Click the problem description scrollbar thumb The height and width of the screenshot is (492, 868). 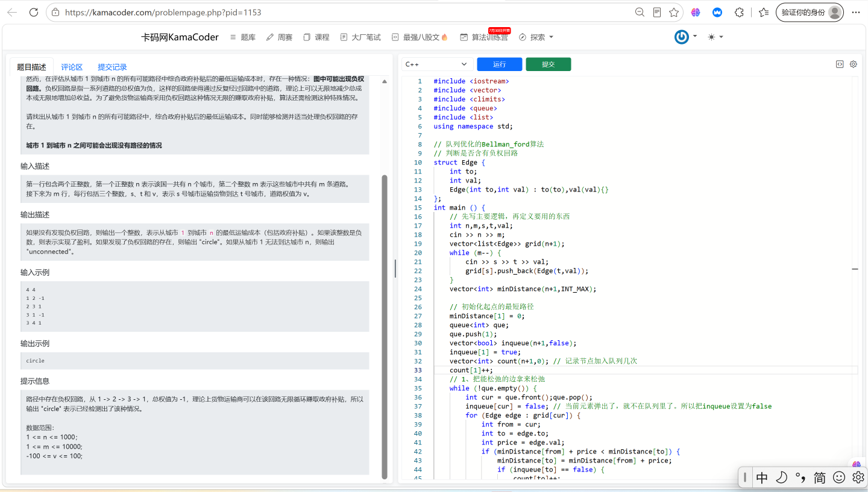(385, 326)
